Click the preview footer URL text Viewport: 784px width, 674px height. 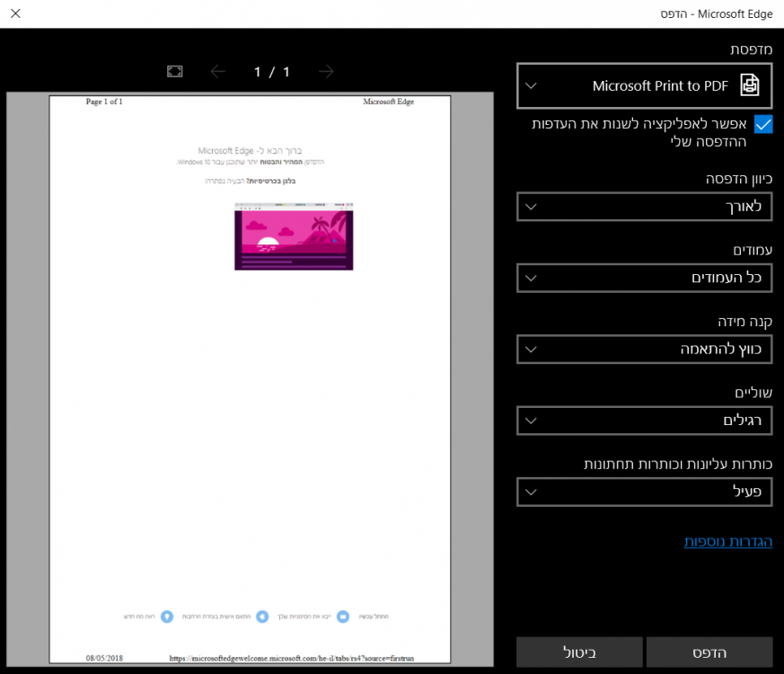click(x=292, y=658)
